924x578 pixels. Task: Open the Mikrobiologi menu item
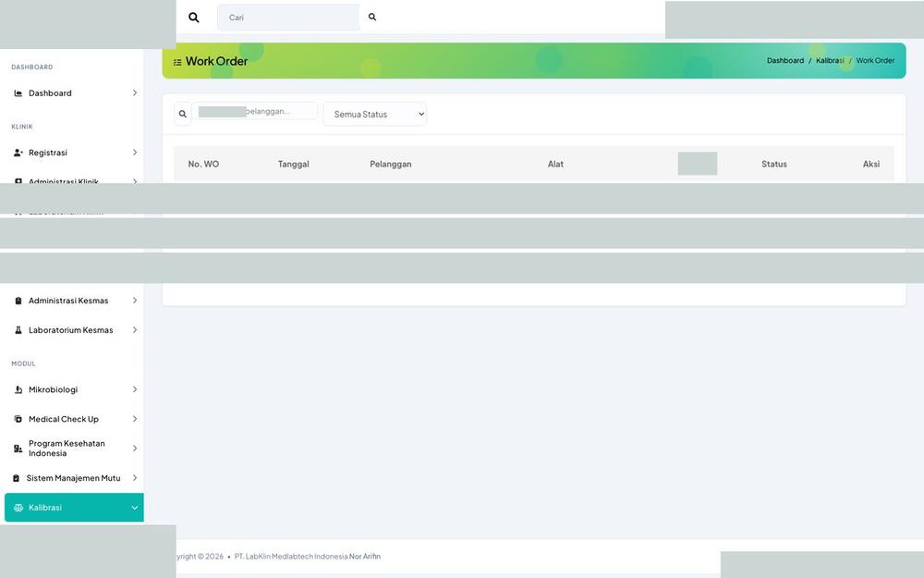pos(74,390)
